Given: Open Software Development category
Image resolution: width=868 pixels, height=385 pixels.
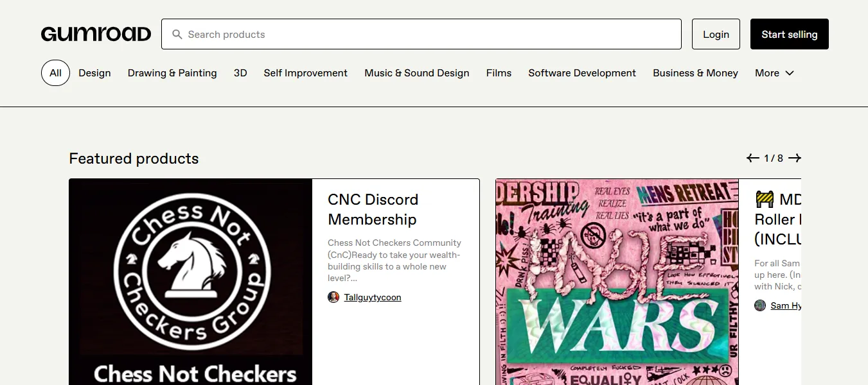Looking at the screenshot, I should click(582, 73).
